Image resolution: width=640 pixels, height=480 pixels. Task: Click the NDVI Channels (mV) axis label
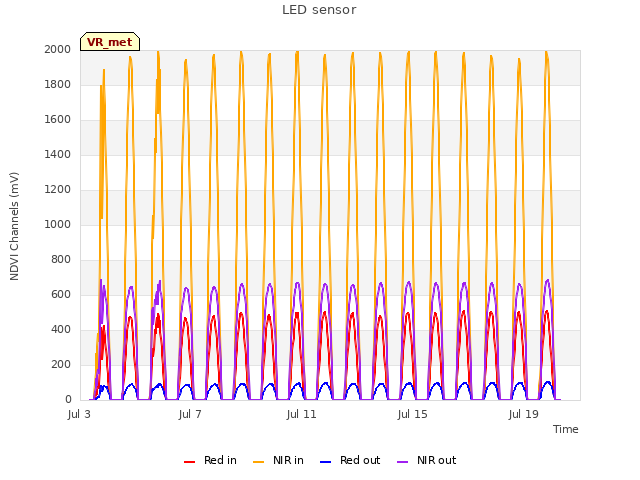[14, 226]
